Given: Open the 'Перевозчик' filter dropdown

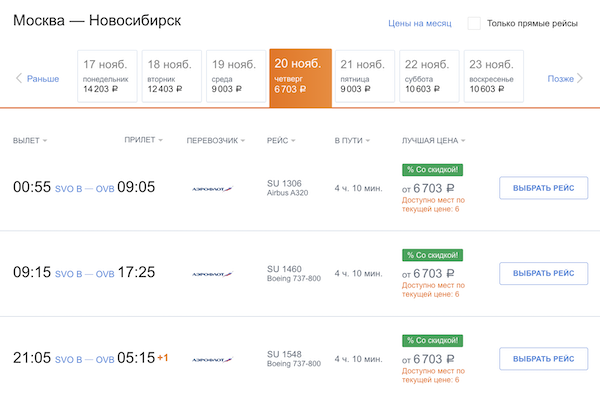Looking at the screenshot, I should tap(216, 141).
